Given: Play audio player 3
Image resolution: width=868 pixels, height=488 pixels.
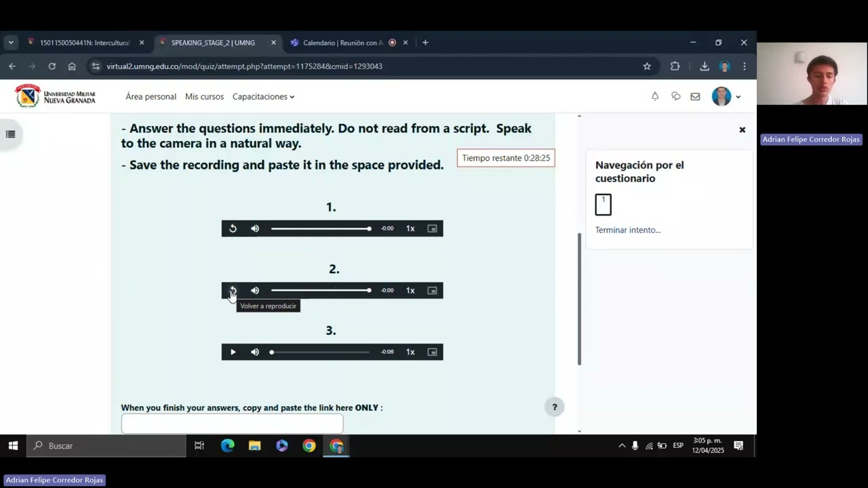Looking at the screenshot, I should point(233,352).
